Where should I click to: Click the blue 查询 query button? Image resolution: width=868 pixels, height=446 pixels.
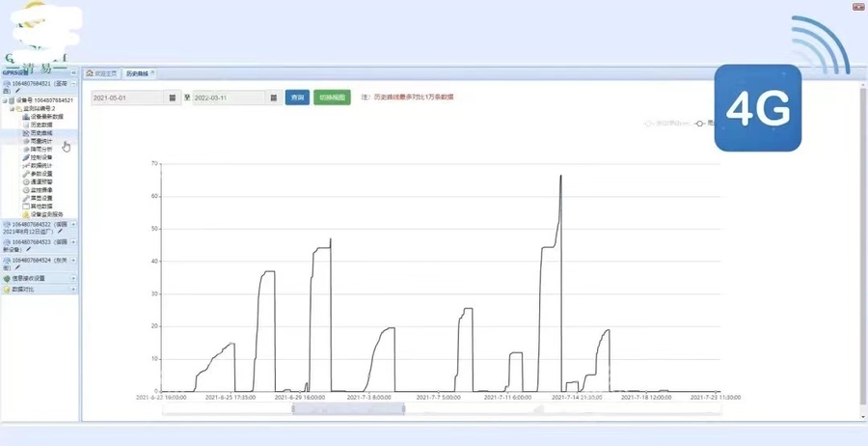pos(297,98)
